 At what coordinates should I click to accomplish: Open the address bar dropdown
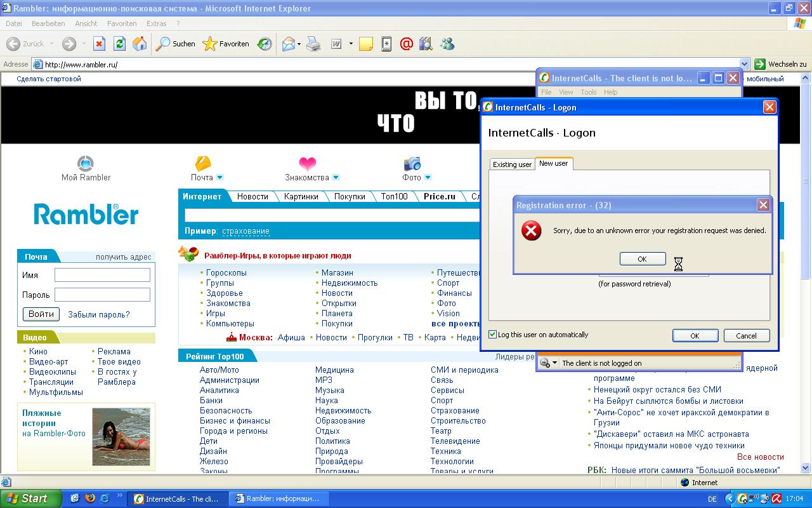click(x=745, y=64)
